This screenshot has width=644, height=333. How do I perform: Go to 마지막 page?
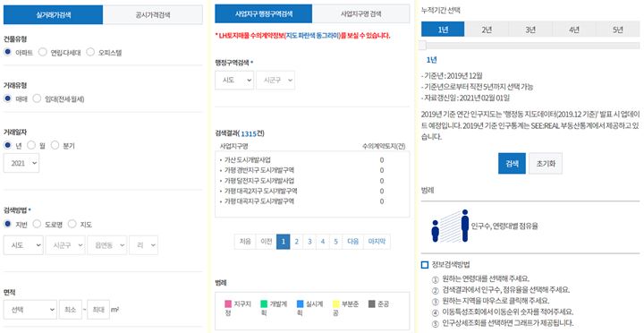coord(377,242)
